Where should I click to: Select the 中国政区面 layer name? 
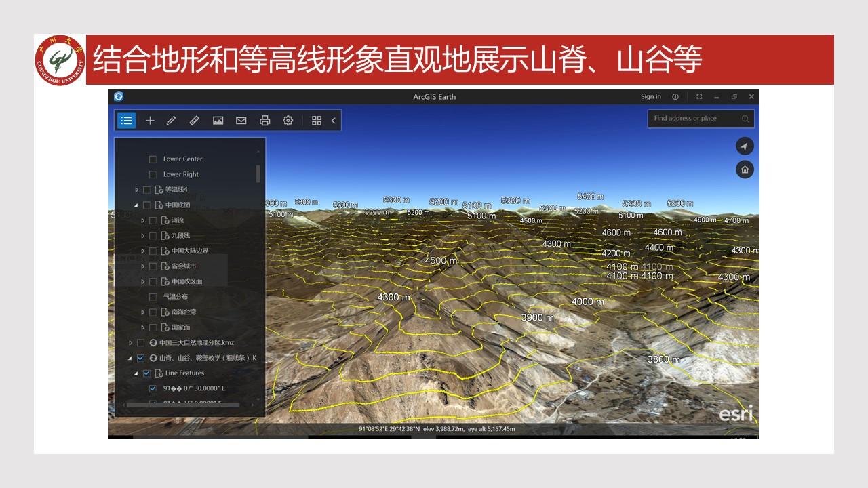click(x=186, y=281)
